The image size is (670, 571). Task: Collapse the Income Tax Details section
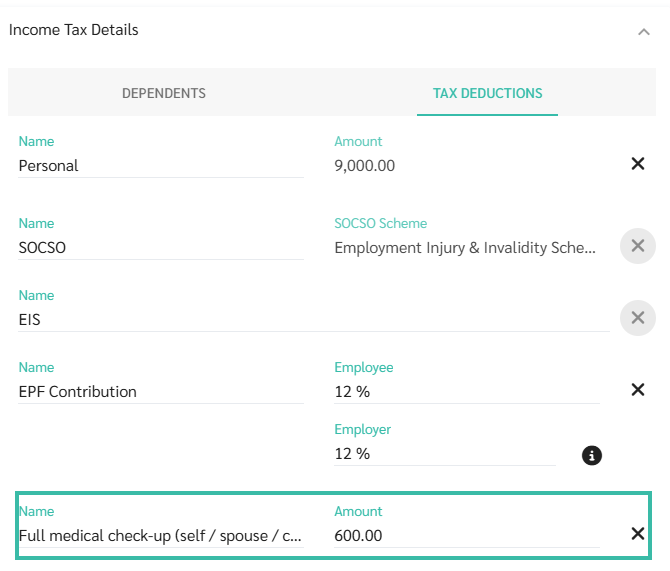click(644, 32)
